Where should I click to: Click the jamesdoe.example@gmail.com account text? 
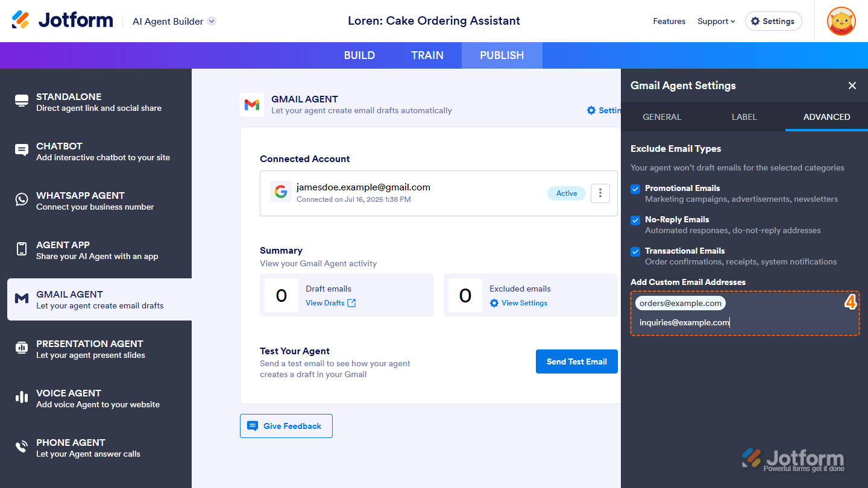tap(363, 187)
